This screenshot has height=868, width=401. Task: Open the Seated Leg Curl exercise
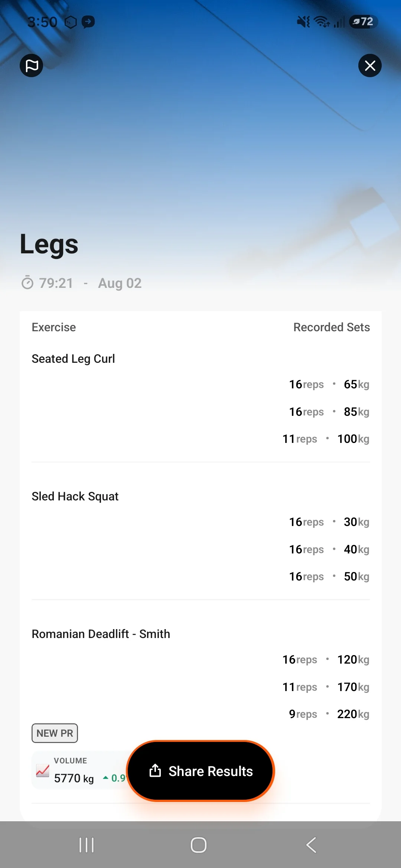(73, 359)
